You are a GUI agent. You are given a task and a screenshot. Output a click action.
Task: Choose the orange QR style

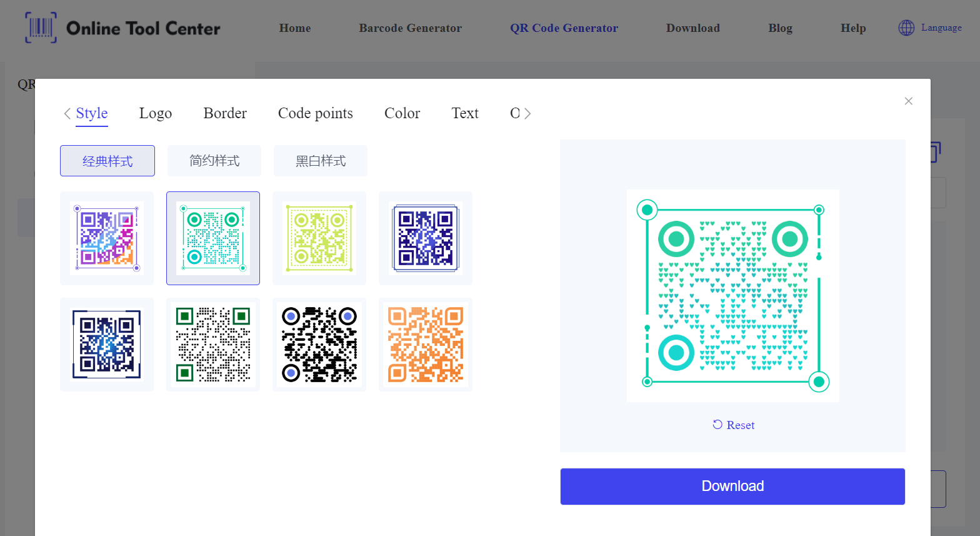click(426, 345)
